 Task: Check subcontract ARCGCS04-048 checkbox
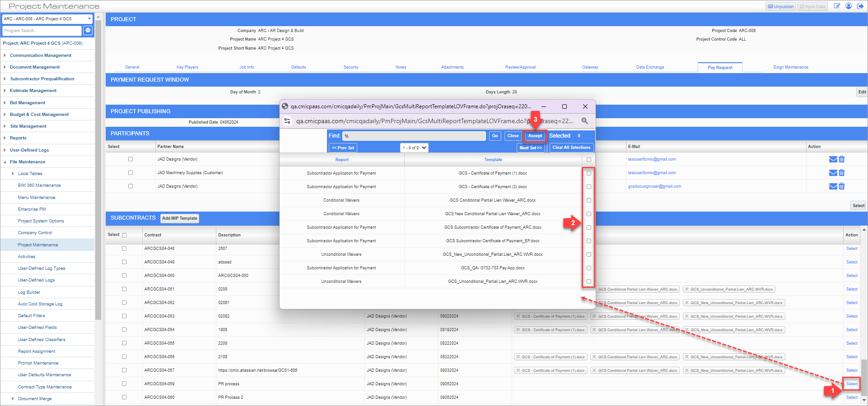[x=124, y=249]
